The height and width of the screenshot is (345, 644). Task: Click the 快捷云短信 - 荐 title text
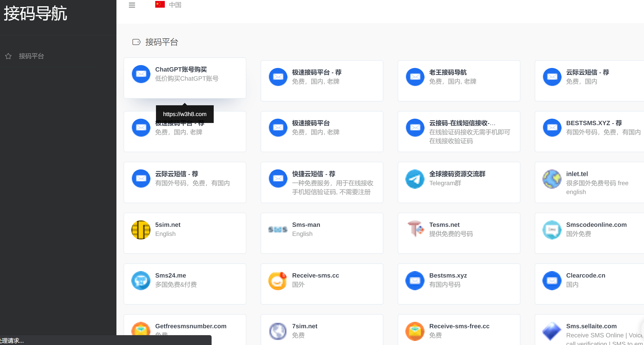(x=314, y=174)
